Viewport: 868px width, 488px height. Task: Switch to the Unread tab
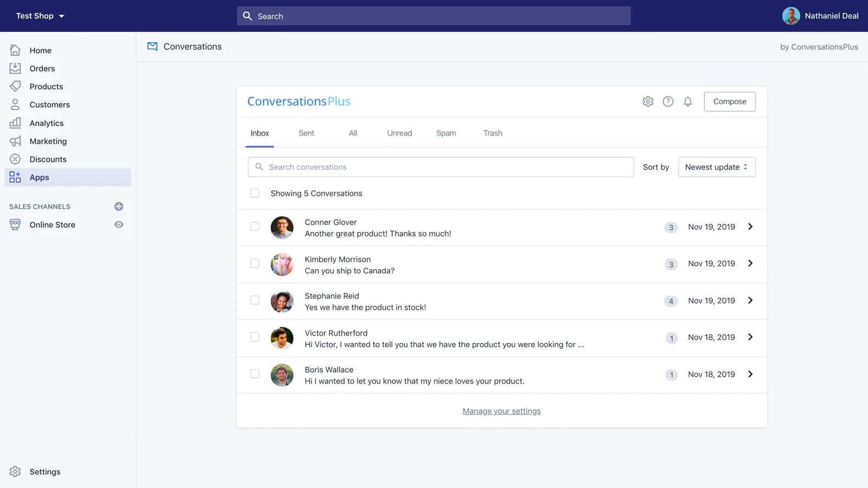(399, 133)
